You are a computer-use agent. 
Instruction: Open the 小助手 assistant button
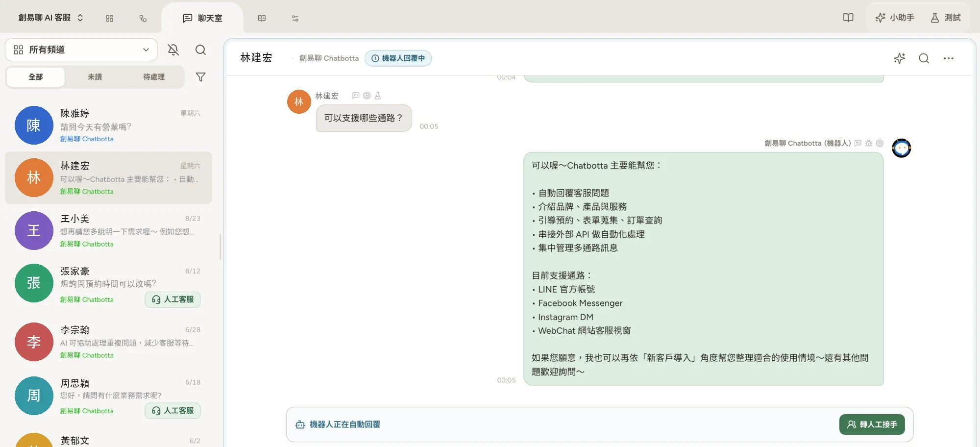coord(895,18)
